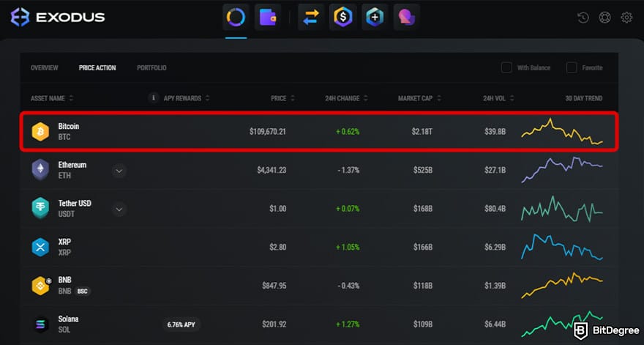Click the Tether USD coin icon
The image size is (644, 345).
click(x=40, y=208)
